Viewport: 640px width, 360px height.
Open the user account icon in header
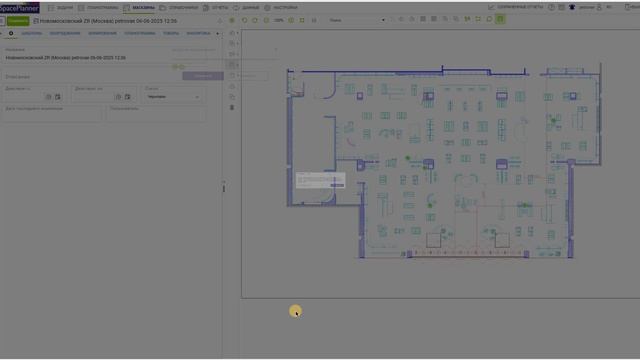pyautogui.click(x=599, y=7)
